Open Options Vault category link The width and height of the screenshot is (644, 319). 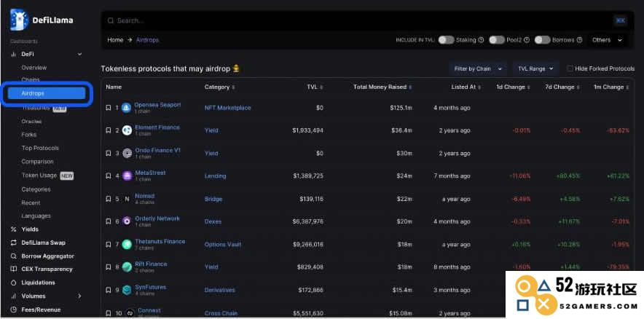click(x=223, y=244)
